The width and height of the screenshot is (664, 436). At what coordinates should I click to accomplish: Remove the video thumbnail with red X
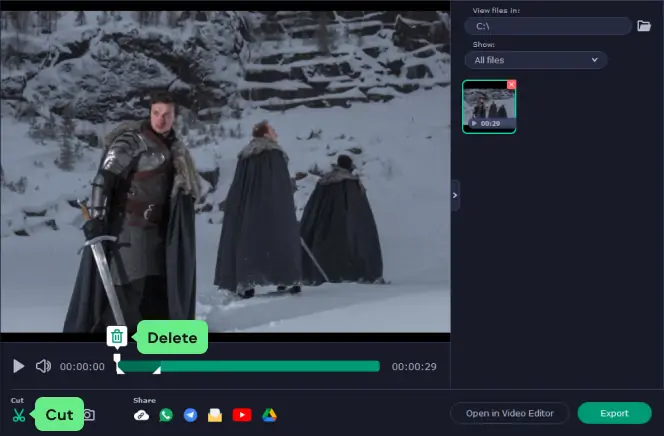tap(512, 84)
